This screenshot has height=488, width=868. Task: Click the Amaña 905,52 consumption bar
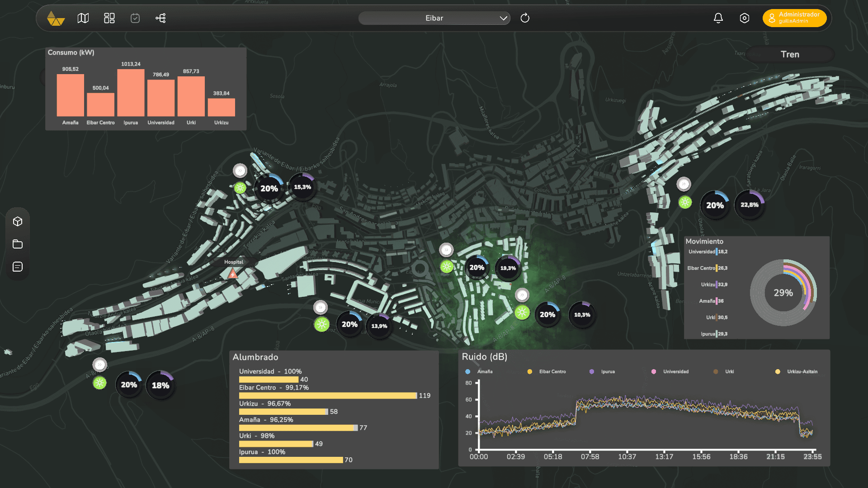(70, 95)
